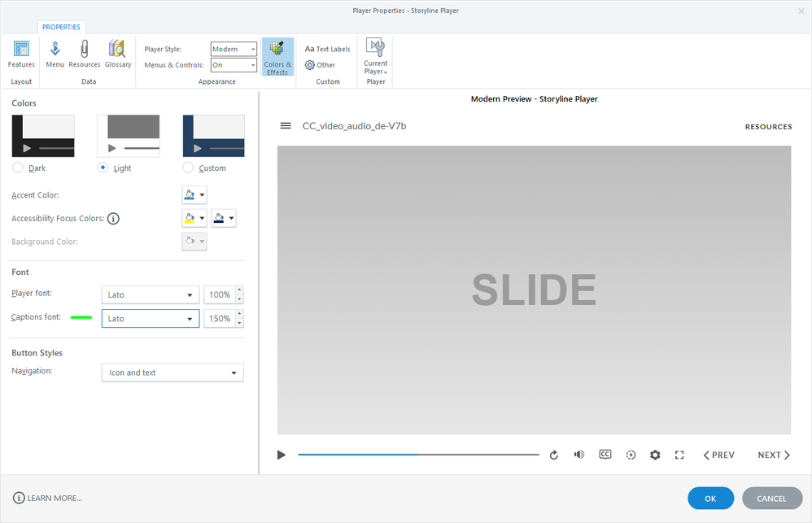Select the Dark color theme radio button

tap(18, 168)
